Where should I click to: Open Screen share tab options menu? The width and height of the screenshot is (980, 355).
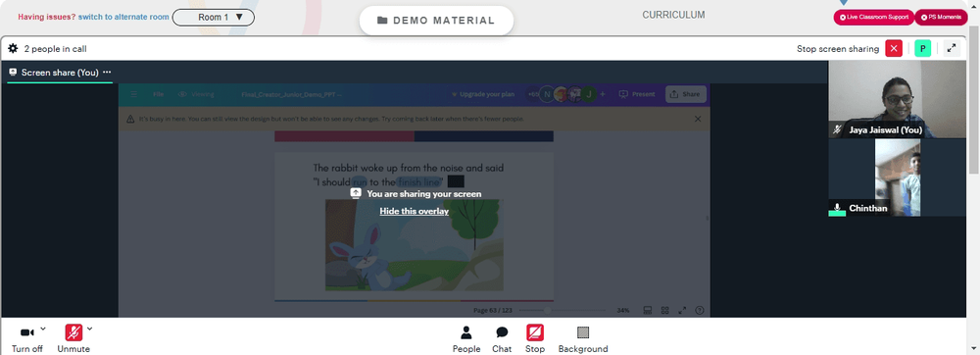click(x=107, y=72)
